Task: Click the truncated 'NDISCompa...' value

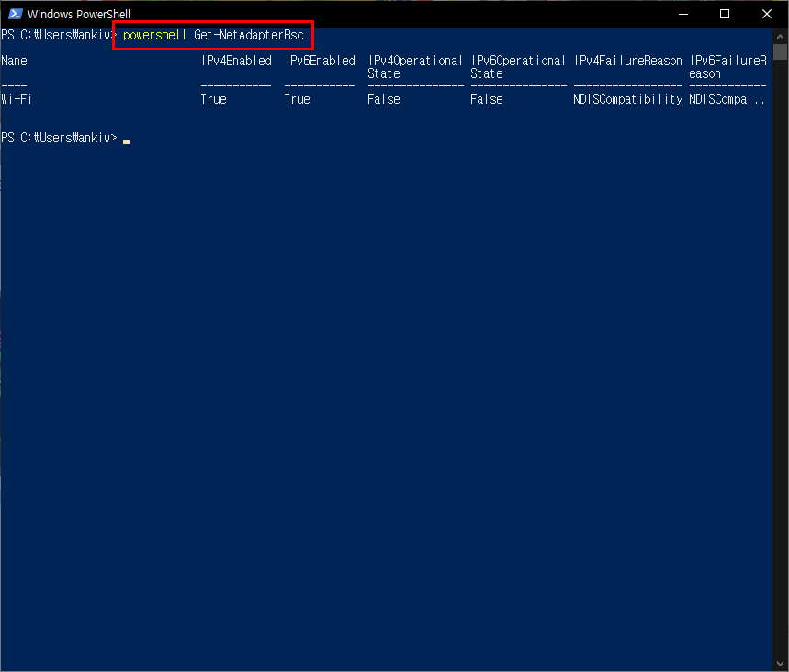Action: click(x=727, y=99)
